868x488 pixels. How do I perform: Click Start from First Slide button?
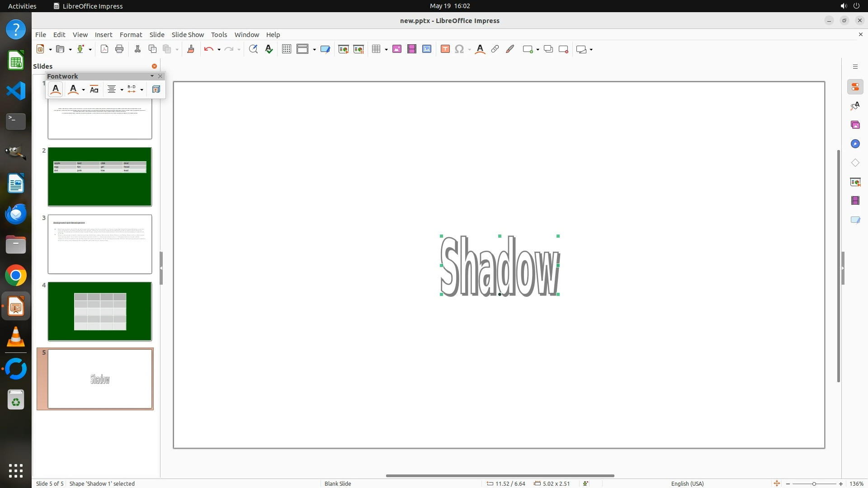point(343,49)
